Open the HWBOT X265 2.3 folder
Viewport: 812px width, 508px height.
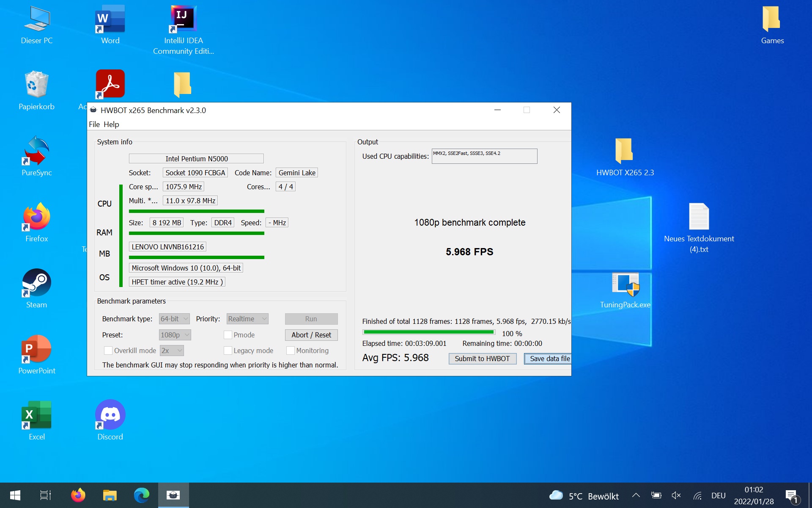625,157
